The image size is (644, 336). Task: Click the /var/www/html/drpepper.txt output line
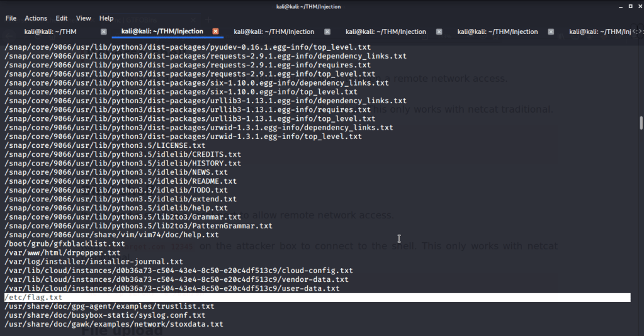pos(62,253)
